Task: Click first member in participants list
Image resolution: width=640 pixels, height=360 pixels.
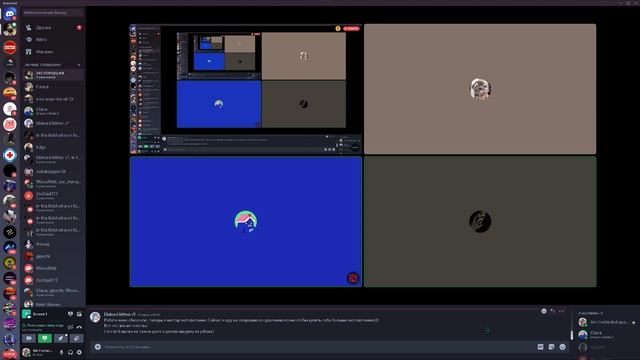Action: [x=607, y=322]
